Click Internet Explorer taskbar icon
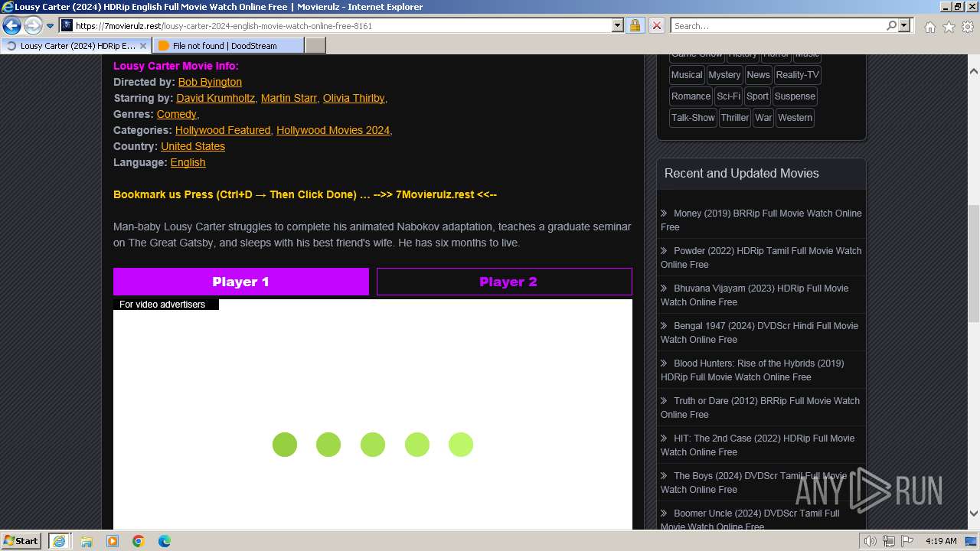 tap(60, 541)
